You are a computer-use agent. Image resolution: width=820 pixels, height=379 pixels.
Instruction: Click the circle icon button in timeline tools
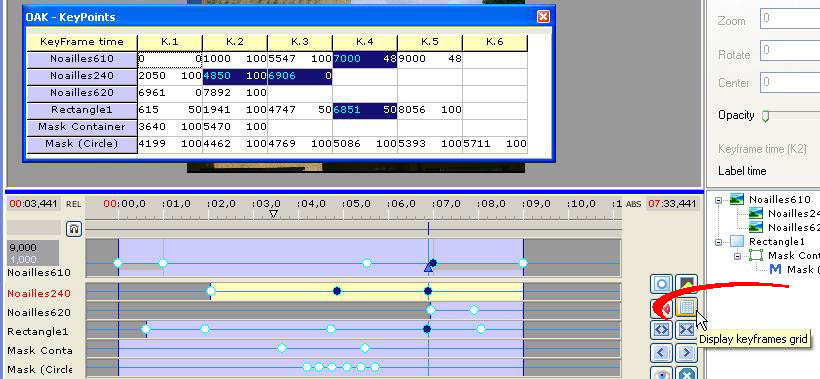coord(662,284)
